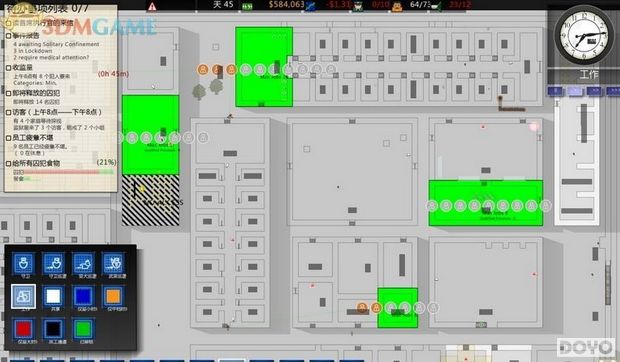Viewport: 620px width, 362px height.
Task: Click the guard icon in top bar
Action: [x=358, y=6]
